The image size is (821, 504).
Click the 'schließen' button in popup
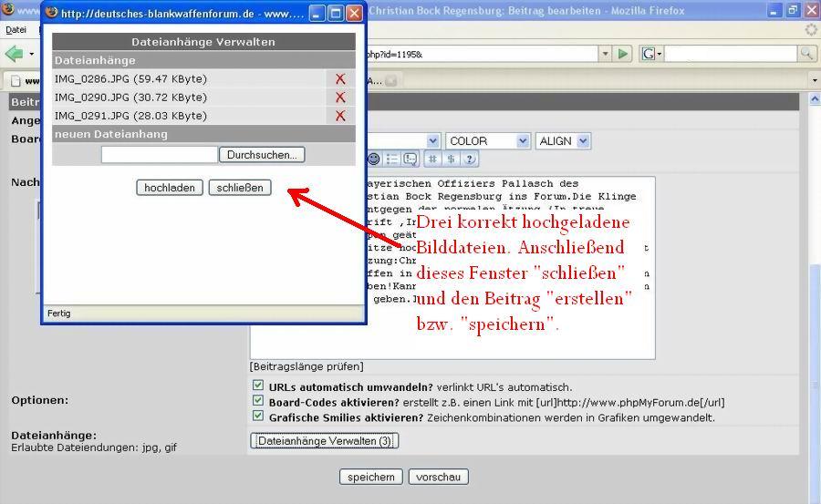tap(240, 188)
